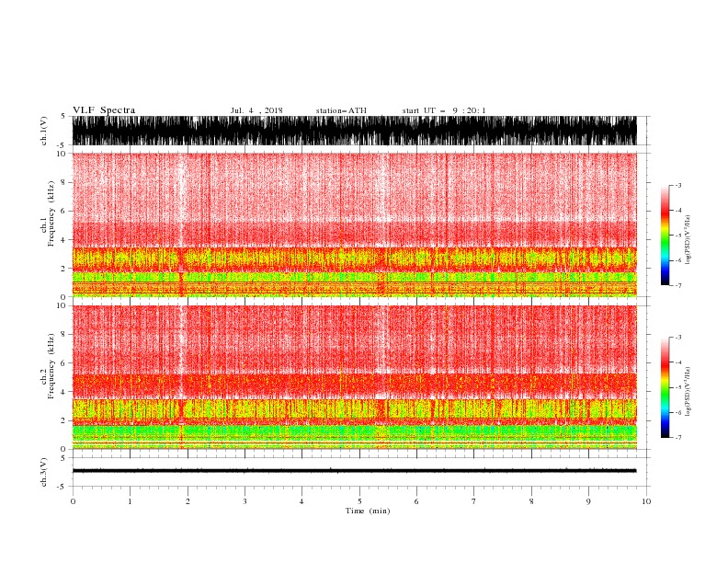Click time axis tick label "10"
This screenshot has width=728, height=563.
tap(646, 501)
